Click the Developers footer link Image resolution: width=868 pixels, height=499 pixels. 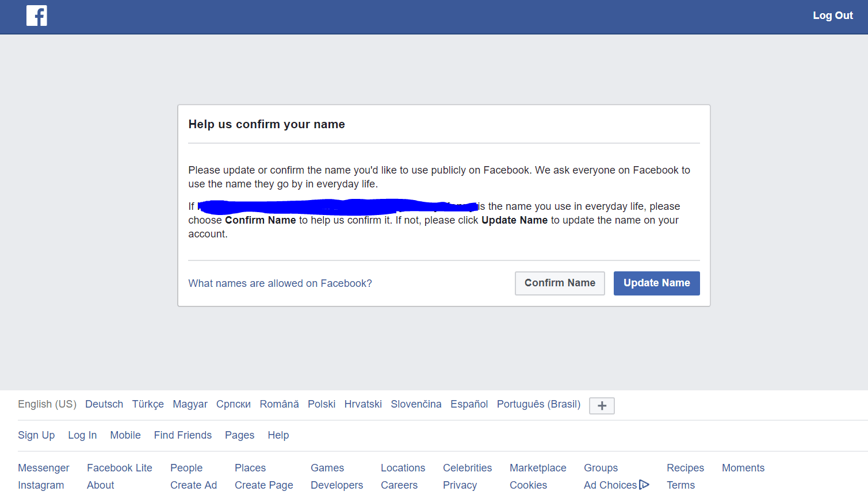(x=337, y=485)
